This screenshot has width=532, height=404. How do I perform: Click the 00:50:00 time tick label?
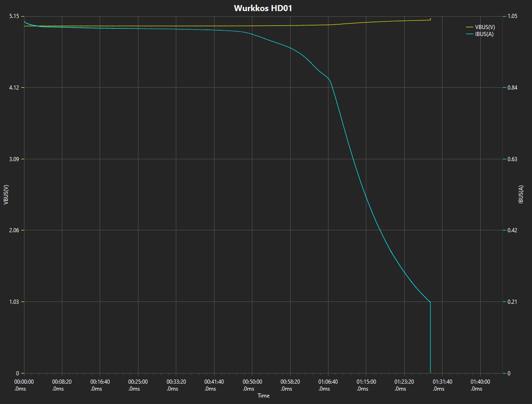tap(252, 385)
